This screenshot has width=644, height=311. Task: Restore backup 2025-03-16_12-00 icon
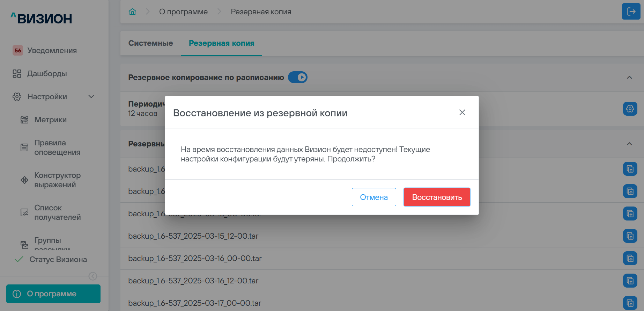pyautogui.click(x=630, y=281)
